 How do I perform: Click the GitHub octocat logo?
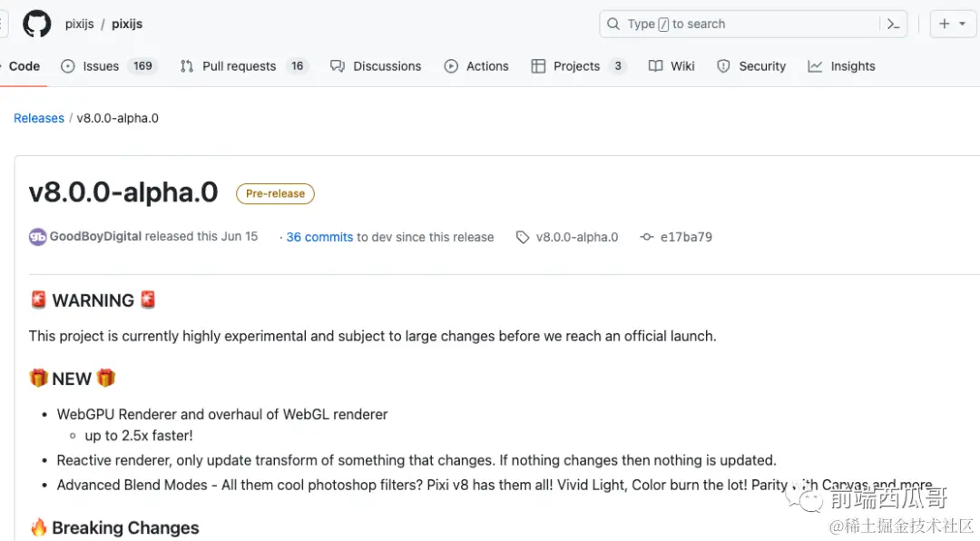tap(37, 24)
